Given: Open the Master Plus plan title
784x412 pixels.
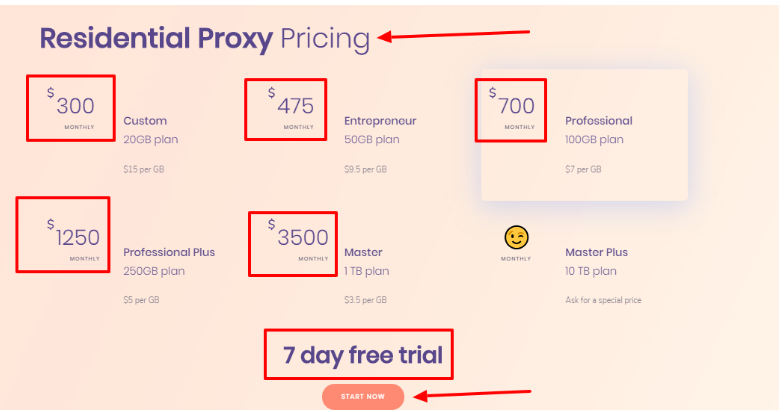Looking at the screenshot, I should pos(596,252).
